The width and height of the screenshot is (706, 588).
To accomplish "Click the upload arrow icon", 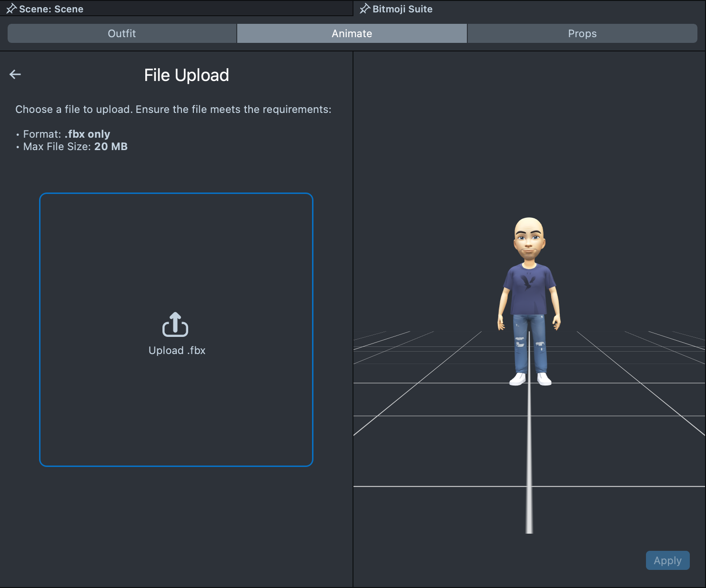I will [175, 324].
